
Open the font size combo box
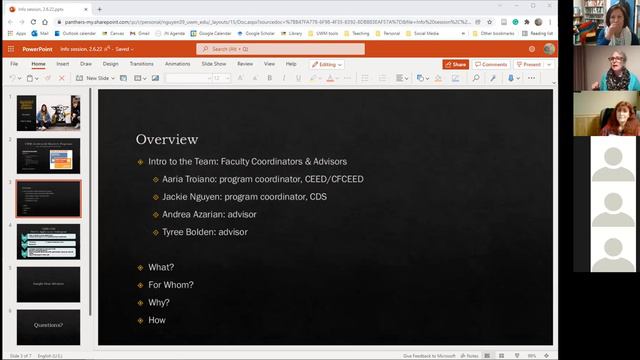(222, 78)
